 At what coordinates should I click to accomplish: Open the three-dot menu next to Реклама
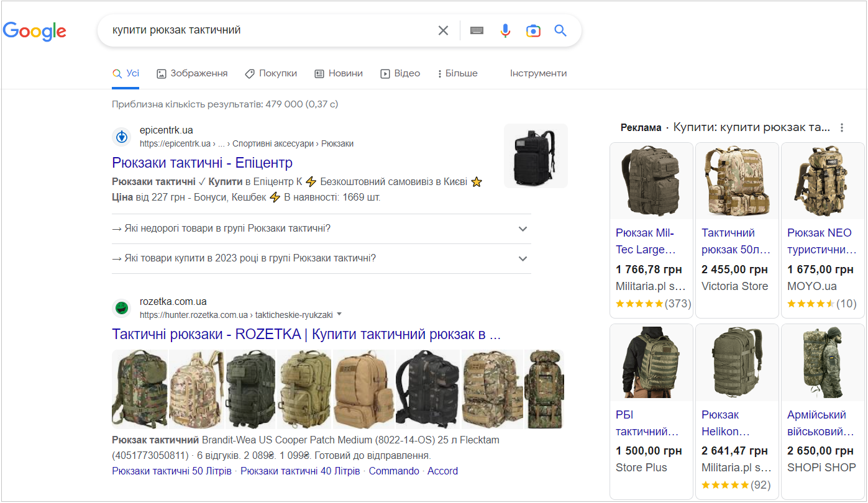(842, 128)
